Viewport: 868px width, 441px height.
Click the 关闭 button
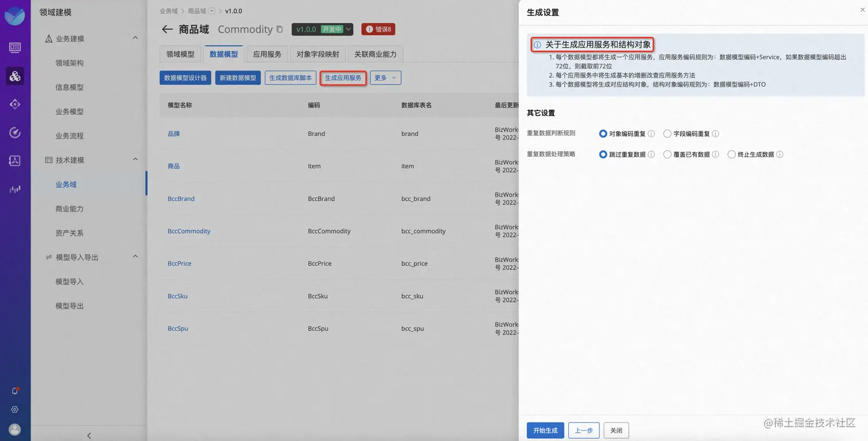point(616,430)
